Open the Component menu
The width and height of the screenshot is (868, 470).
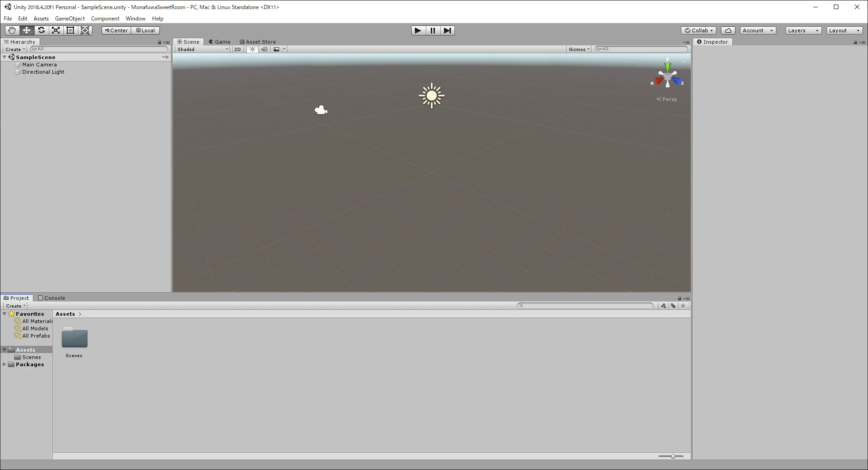click(105, 19)
